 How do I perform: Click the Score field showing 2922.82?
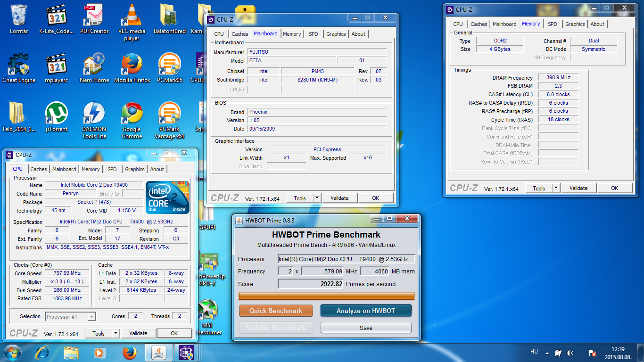311,284
